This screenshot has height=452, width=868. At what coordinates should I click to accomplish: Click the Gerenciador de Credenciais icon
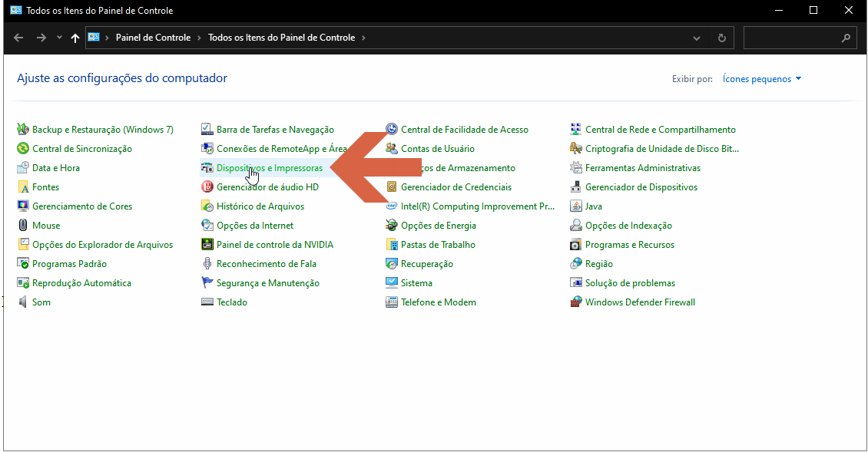tap(392, 187)
